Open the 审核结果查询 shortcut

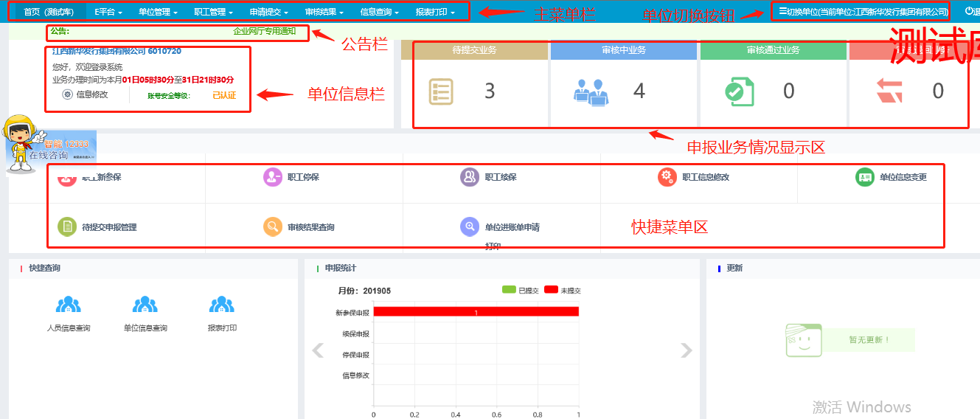pyautogui.click(x=311, y=227)
